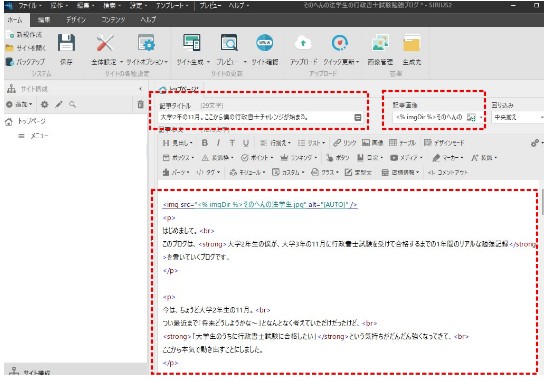The height and width of the screenshot is (381, 545).
Task: Open 画像管理 image manager icon
Action: pos(380,43)
